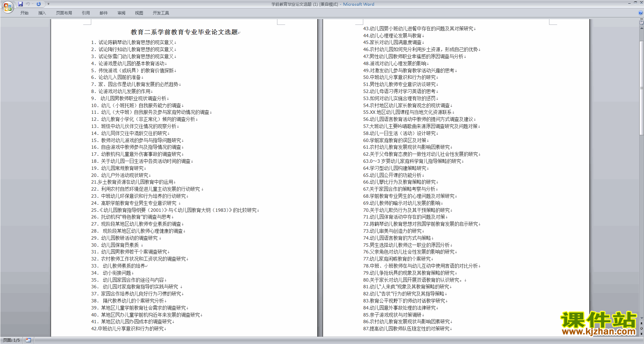Screen dimensions: 644x344
Task: Select the 审阅 ribbon tab
Action: [121, 13]
